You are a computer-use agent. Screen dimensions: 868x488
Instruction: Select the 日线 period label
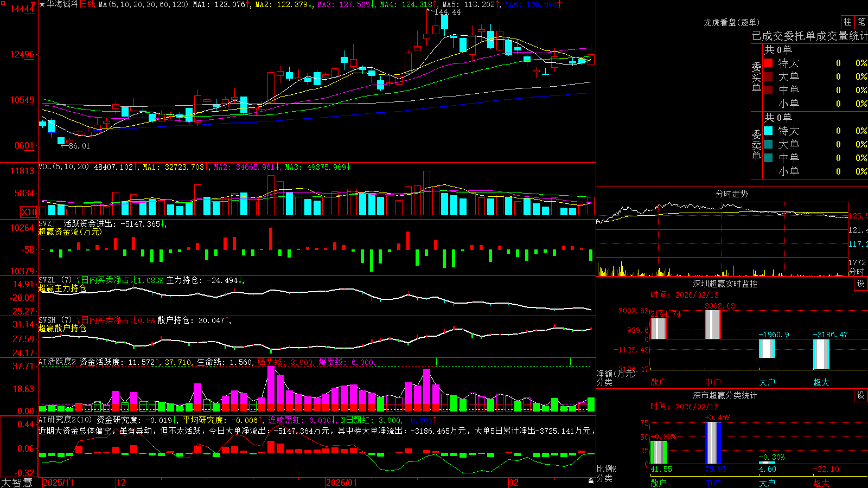click(x=87, y=4)
